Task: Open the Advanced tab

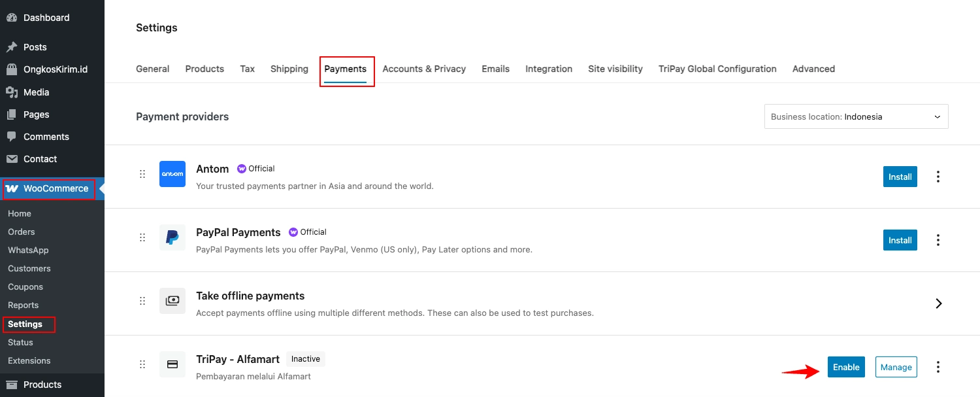Action: point(813,69)
